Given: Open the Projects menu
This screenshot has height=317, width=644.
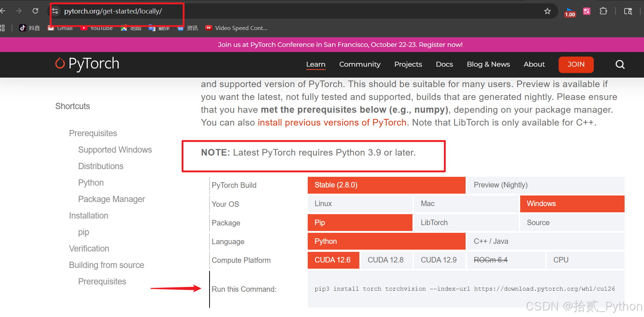Looking at the screenshot, I should tap(408, 64).
